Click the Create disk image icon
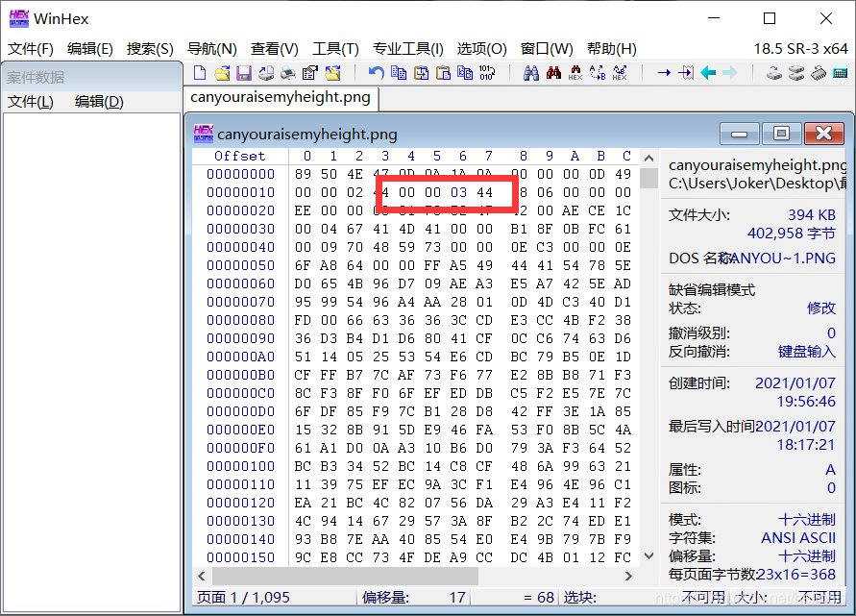856x616 pixels. click(x=266, y=73)
